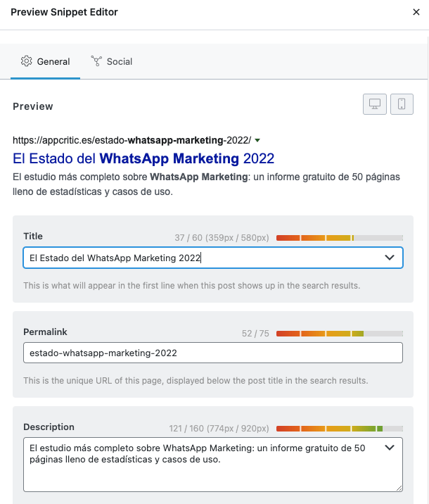Open the blue preview headline link

[143, 158]
